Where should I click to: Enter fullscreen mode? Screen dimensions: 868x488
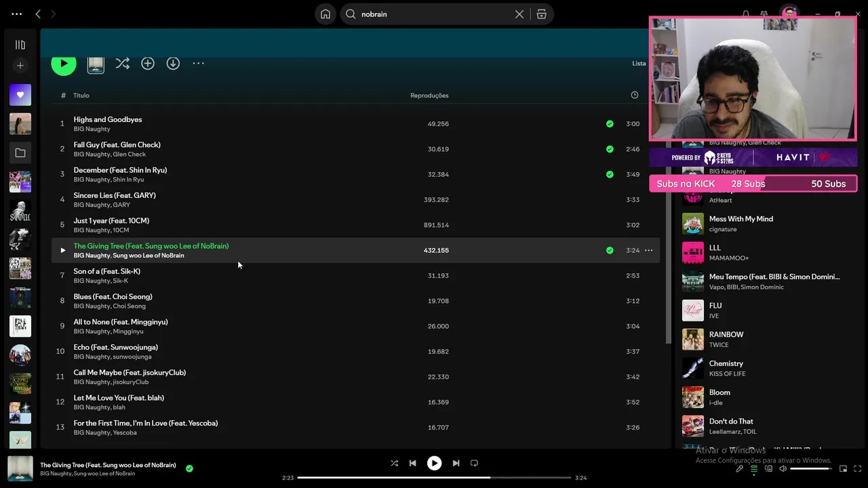(858, 468)
